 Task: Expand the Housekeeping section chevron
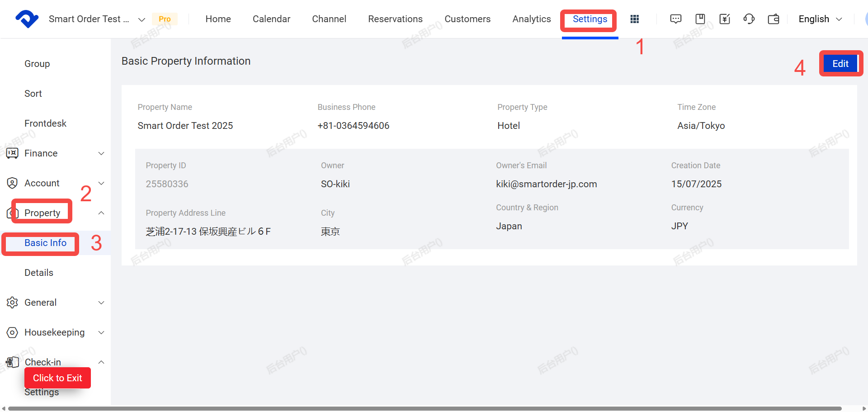click(101, 332)
